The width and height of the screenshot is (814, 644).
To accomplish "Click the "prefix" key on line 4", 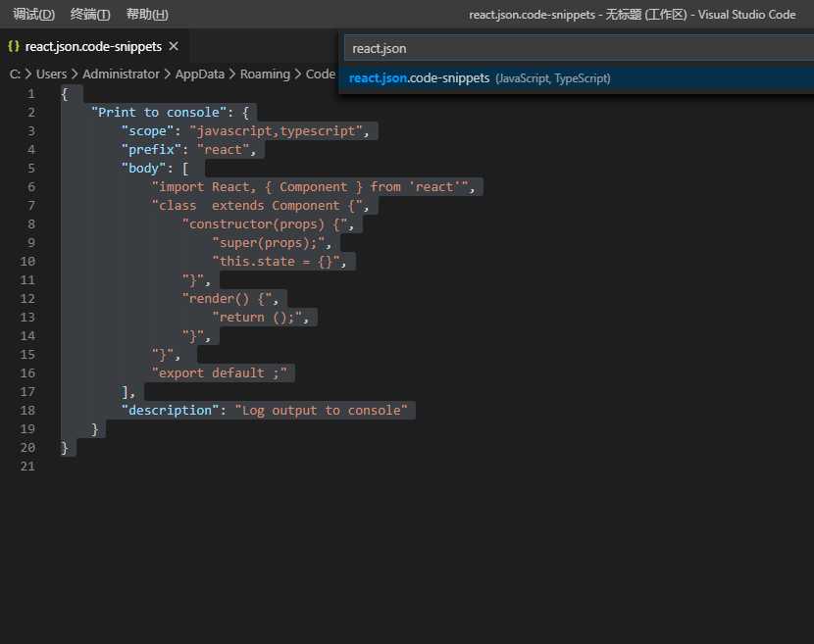I will [151, 149].
